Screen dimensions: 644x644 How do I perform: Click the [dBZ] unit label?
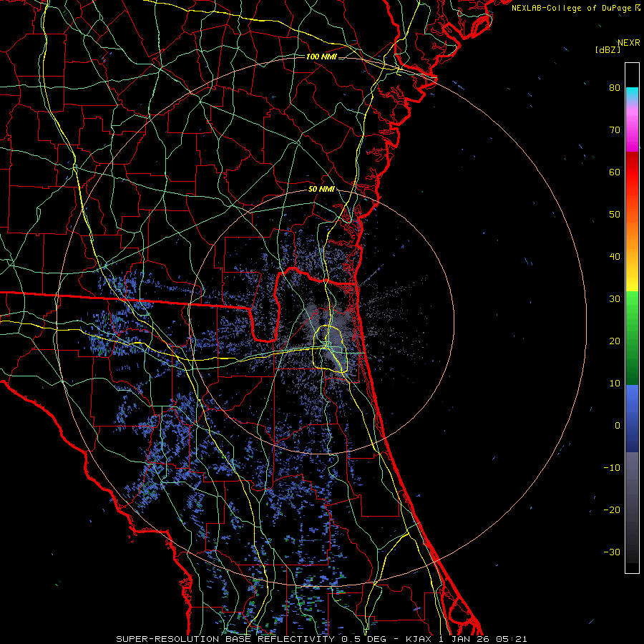click(x=608, y=50)
